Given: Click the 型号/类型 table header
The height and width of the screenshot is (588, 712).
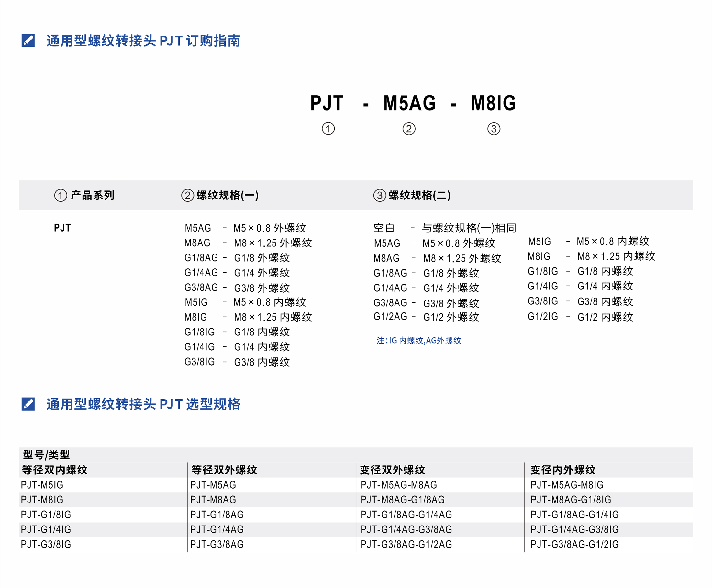Looking at the screenshot, I should click(x=46, y=455).
